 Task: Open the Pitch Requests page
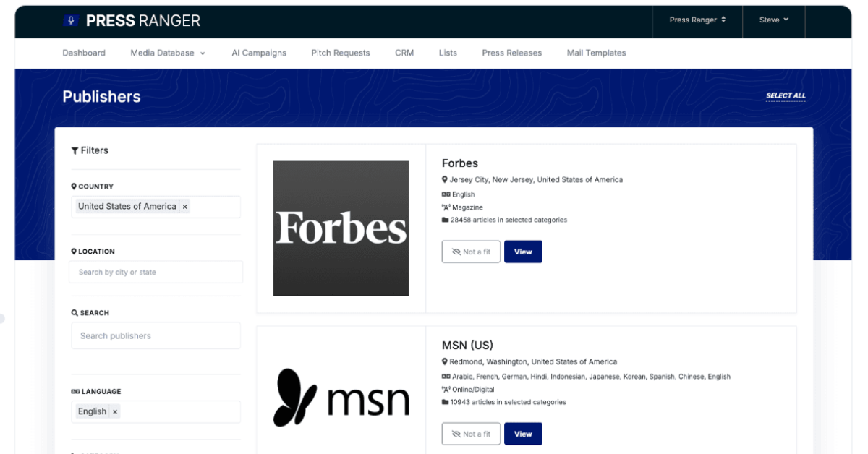click(341, 53)
